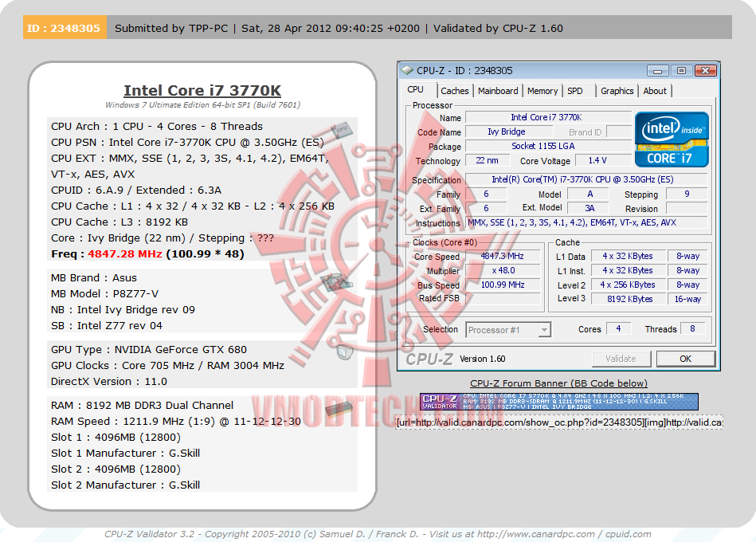Open the Memory tab
Image resolution: width=756 pixels, height=542 pixels.
tap(542, 91)
